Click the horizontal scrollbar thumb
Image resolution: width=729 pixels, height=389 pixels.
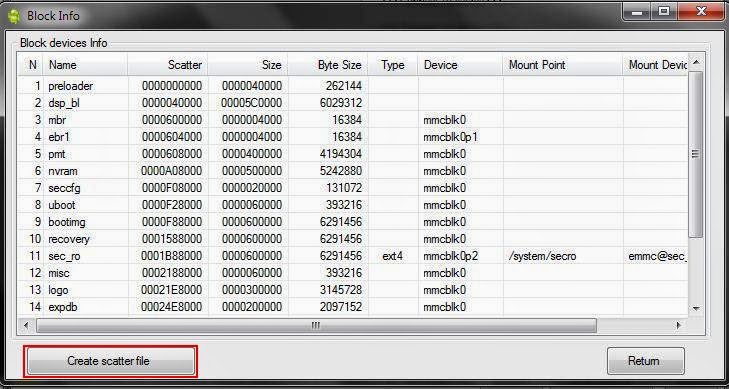(316, 325)
